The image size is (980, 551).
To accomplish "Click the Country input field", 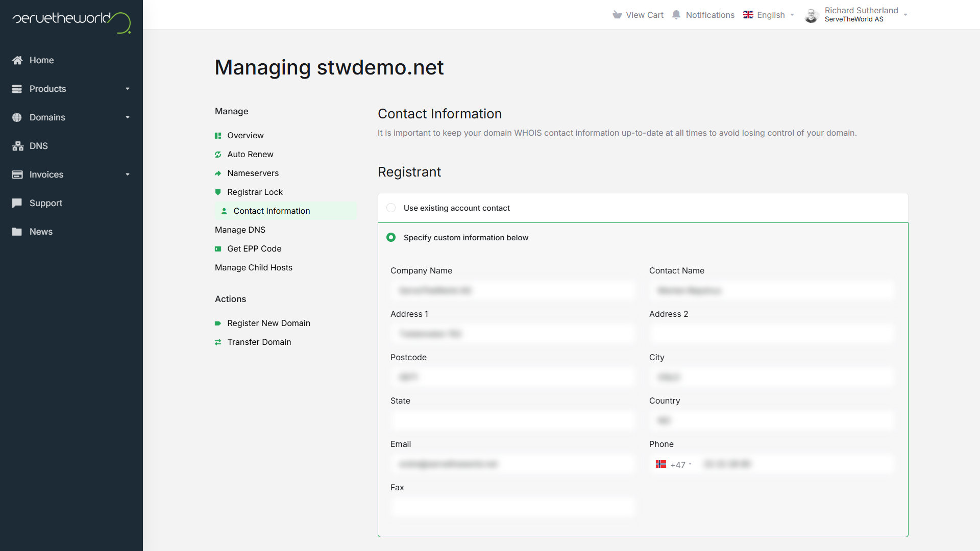I will [772, 421].
